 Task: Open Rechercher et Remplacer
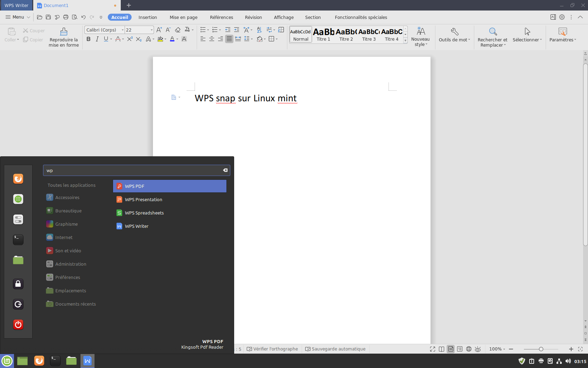[492, 37]
